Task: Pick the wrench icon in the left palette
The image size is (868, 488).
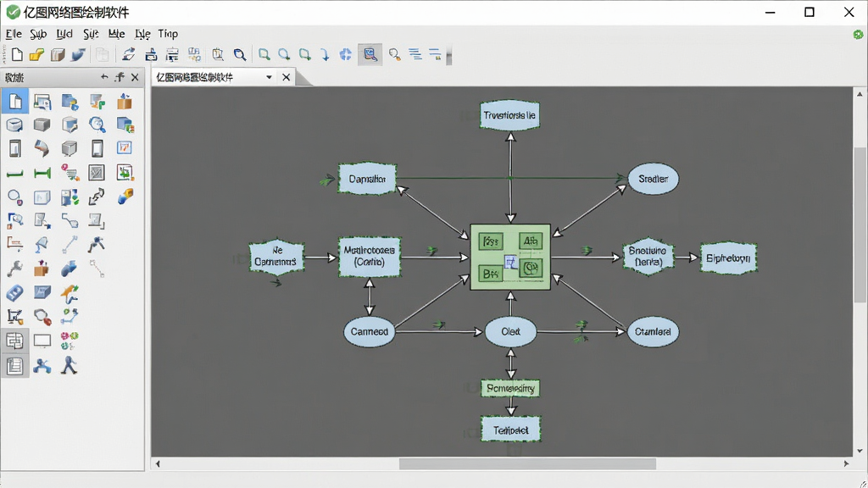Action: (14, 269)
